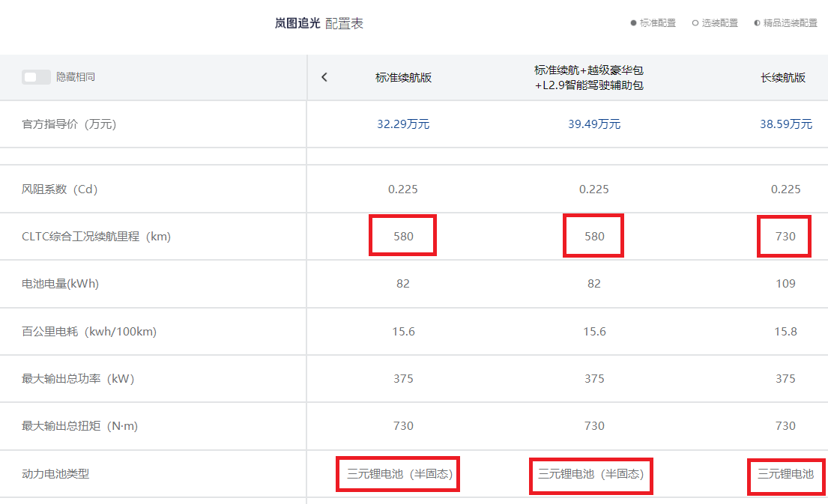Select the 官方指导价（万元） row label

[69, 124]
